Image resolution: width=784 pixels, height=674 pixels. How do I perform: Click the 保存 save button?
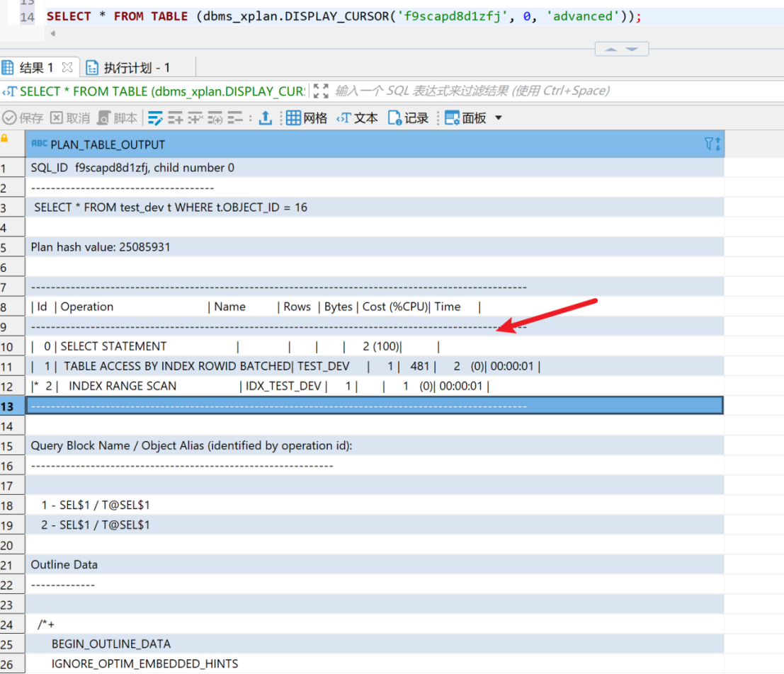23,118
